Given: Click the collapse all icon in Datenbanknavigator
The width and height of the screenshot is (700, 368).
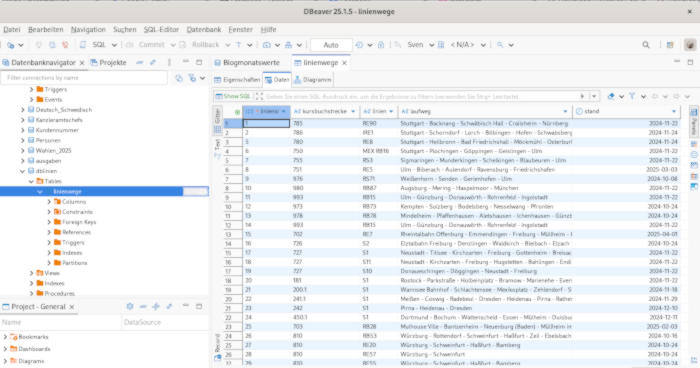Looking at the screenshot, I should coord(140,63).
